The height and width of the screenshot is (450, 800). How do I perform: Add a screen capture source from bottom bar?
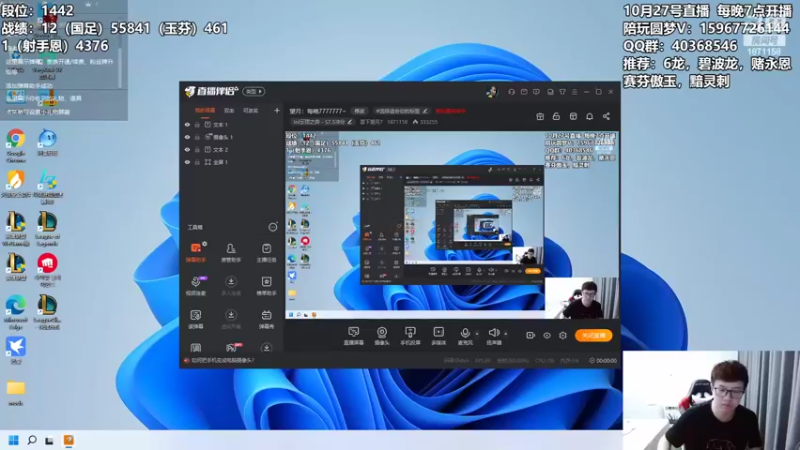coord(353,336)
